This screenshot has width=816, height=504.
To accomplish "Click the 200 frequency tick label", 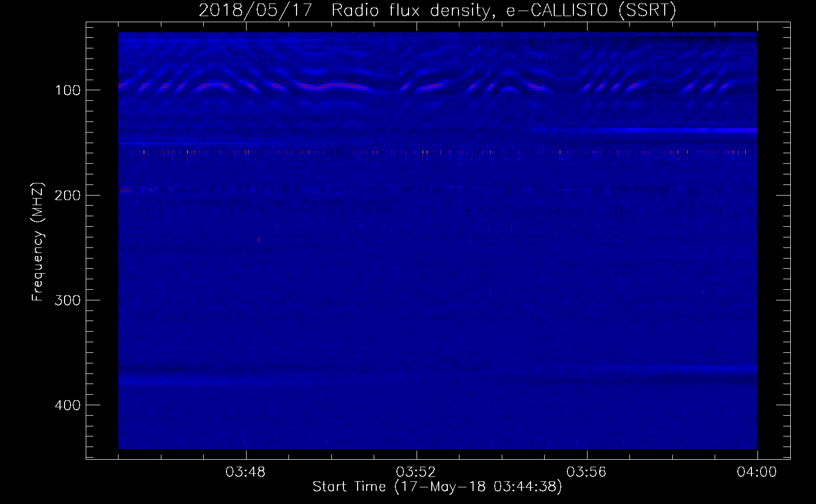I will pyautogui.click(x=68, y=195).
